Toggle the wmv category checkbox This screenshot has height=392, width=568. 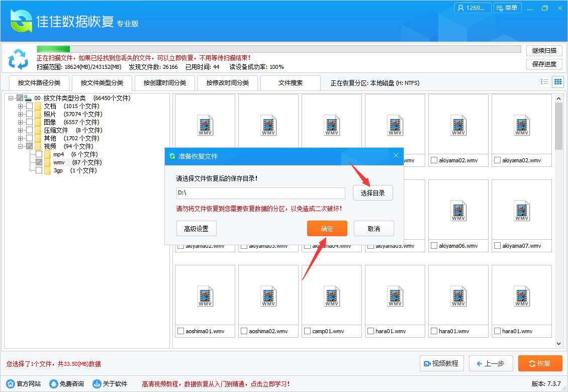pyautogui.click(x=39, y=162)
